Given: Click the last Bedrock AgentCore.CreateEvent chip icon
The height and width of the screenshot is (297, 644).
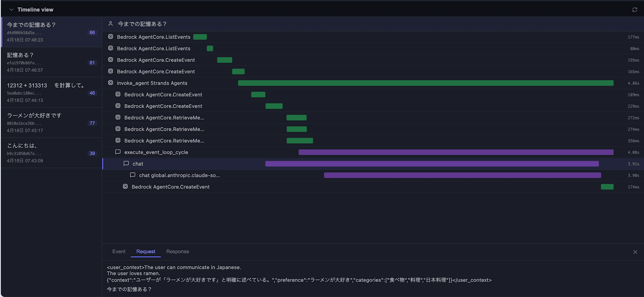Looking at the screenshot, I should tap(125, 187).
